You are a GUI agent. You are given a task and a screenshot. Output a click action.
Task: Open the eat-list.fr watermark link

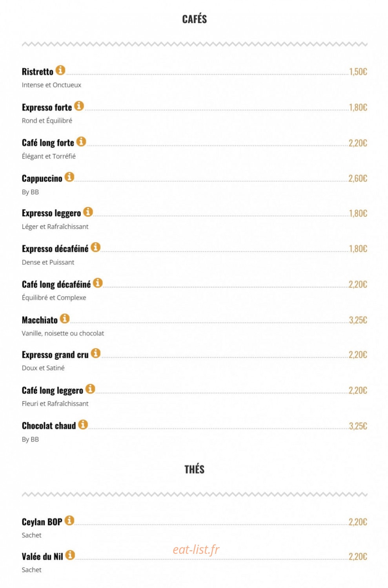pyautogui.click(x=196, y=550)
